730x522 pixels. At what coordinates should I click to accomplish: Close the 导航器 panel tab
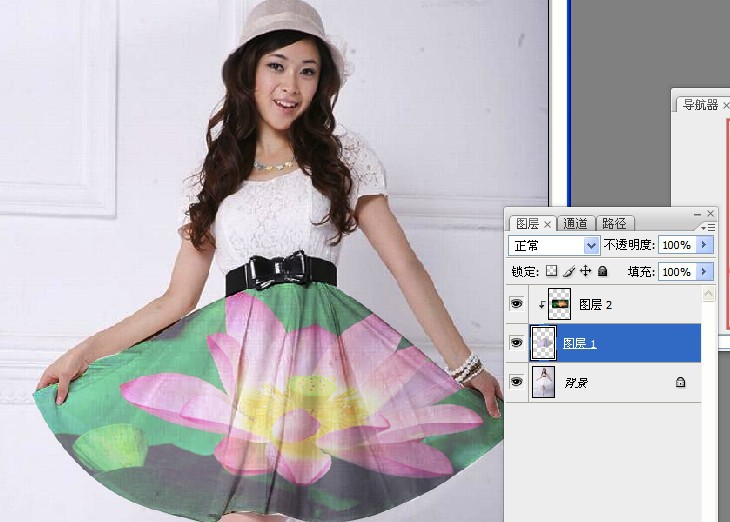726,106
